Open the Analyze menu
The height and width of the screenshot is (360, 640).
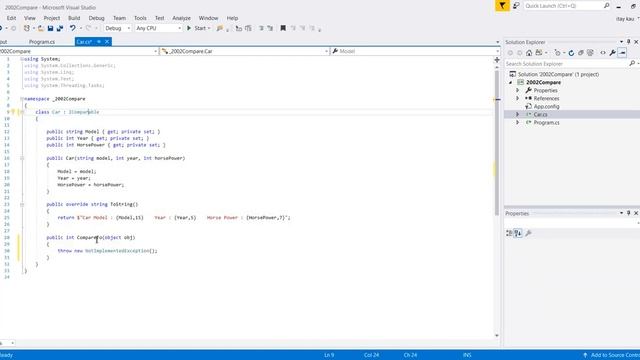(x=181, y=18)
